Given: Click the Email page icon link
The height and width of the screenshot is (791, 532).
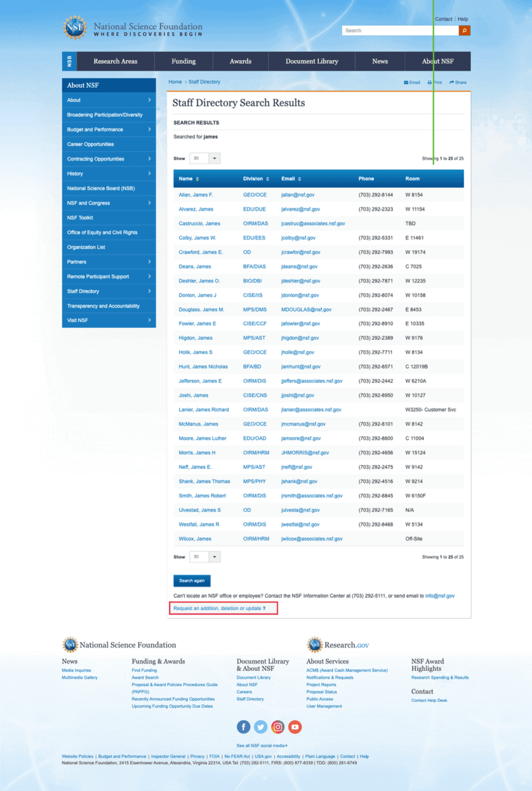Looking at the screenshot, I should 412,83.
